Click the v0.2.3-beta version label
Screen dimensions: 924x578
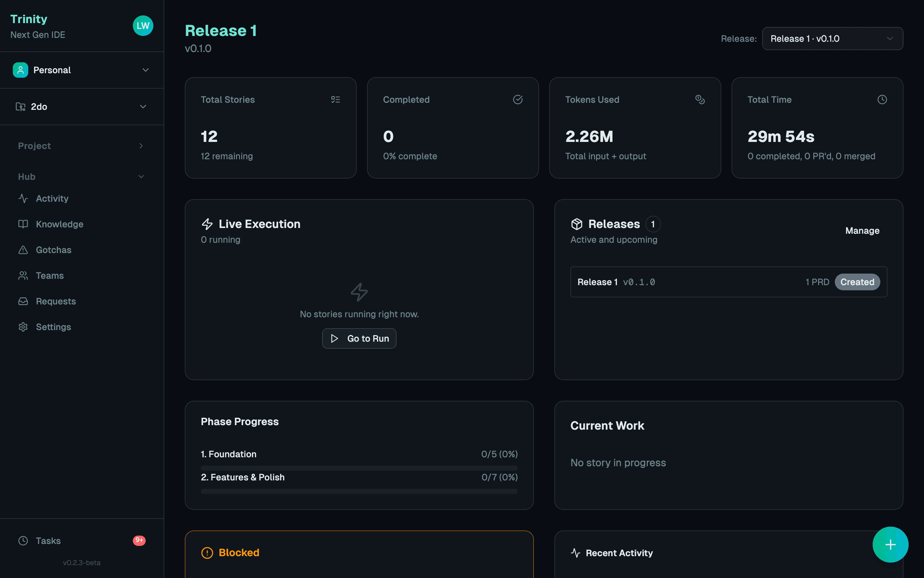pos(82,563)
